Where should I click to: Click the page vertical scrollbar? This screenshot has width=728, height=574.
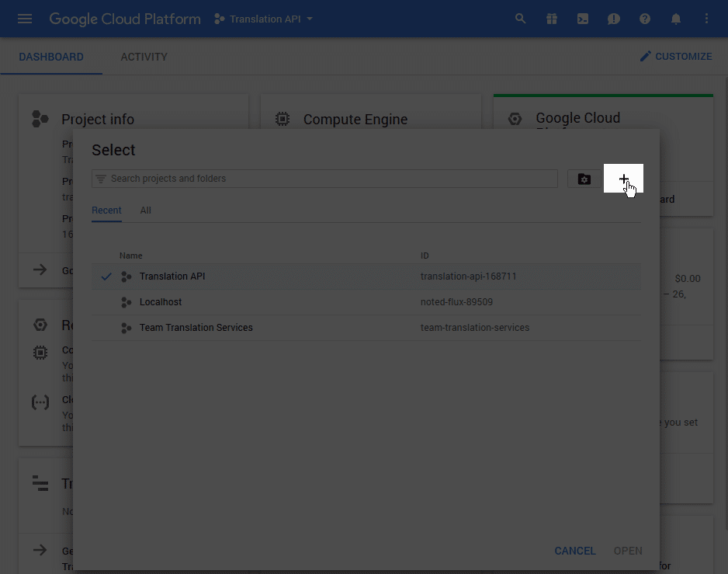coord(726,302)
